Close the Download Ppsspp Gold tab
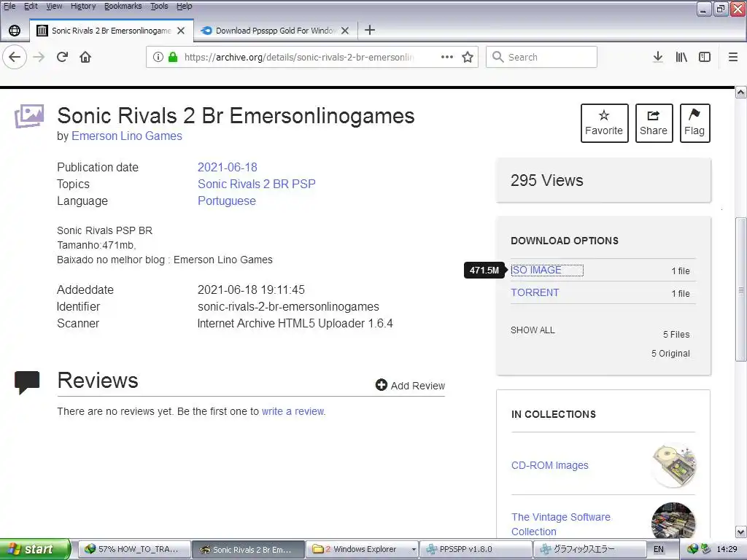747x560 pixels. tap(345, 31)
